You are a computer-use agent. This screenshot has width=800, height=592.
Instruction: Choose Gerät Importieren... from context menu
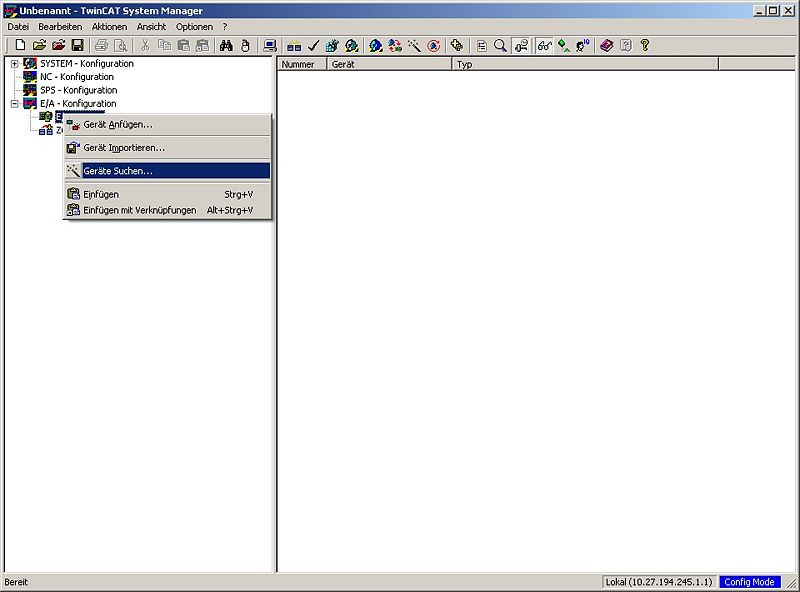(167, 148)
